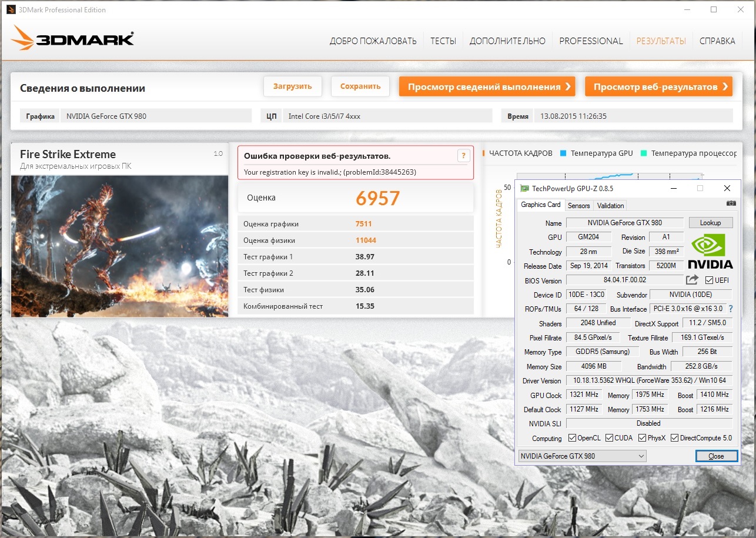Click the Комбинированный тест value 15.35
This screenshot has width=756, height=538.
tap(364, 306)
